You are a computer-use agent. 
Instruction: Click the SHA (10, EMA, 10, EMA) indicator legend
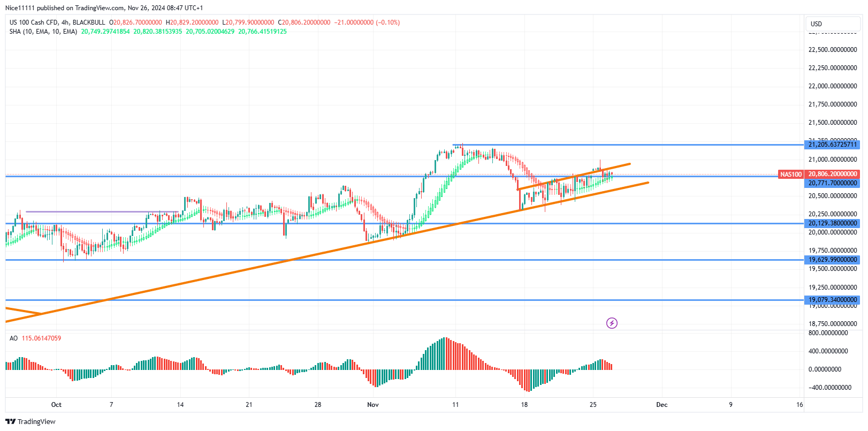43,32
